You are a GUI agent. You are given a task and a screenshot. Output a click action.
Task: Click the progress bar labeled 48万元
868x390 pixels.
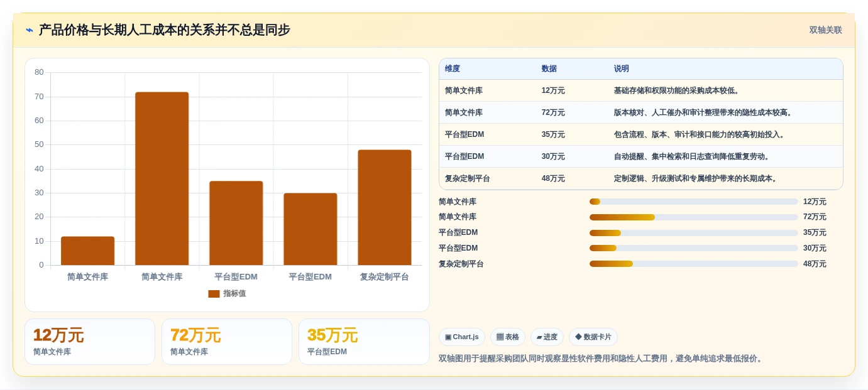[694, 264]
